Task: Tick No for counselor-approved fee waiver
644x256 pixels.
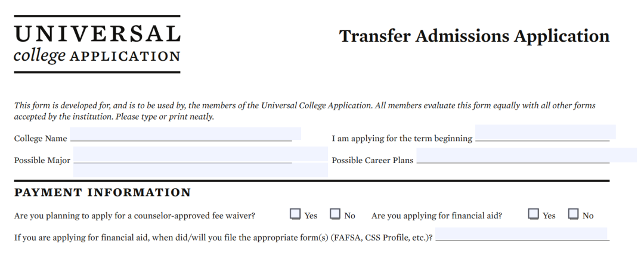Action: click(x=335, y=214)
